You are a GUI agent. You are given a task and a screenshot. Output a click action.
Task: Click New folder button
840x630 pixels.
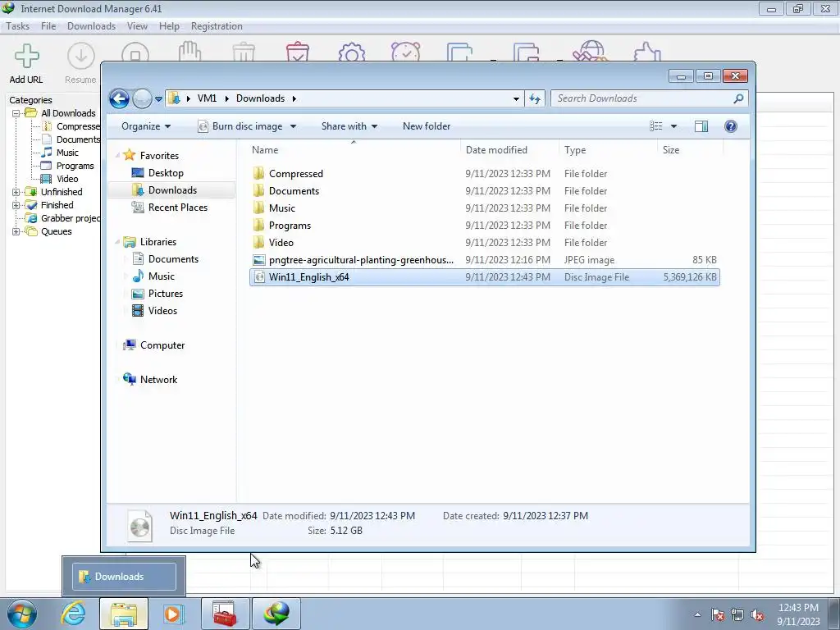[427, 126]
